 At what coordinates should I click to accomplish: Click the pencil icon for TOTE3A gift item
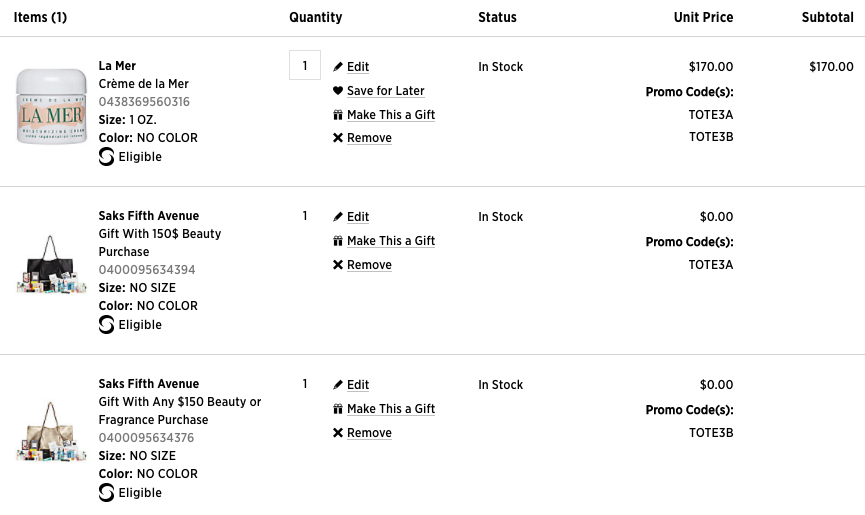(x=338, y=217)
